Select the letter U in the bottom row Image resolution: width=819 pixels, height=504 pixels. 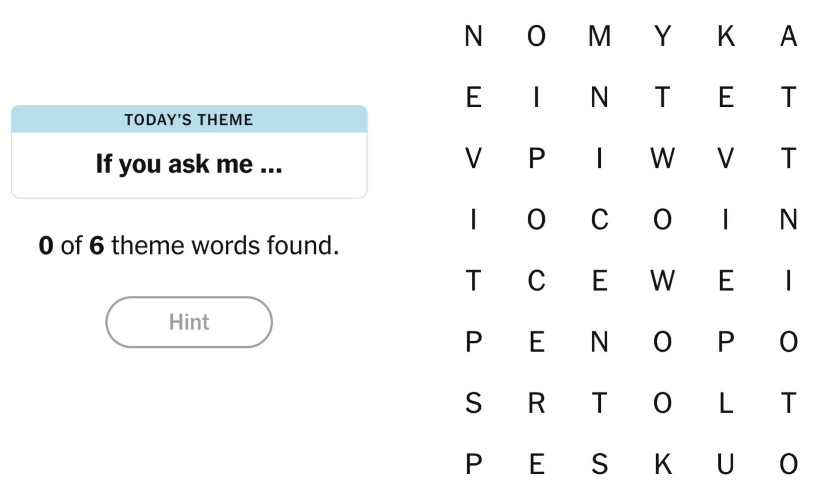pyautogui.click(x=725, y=463)
